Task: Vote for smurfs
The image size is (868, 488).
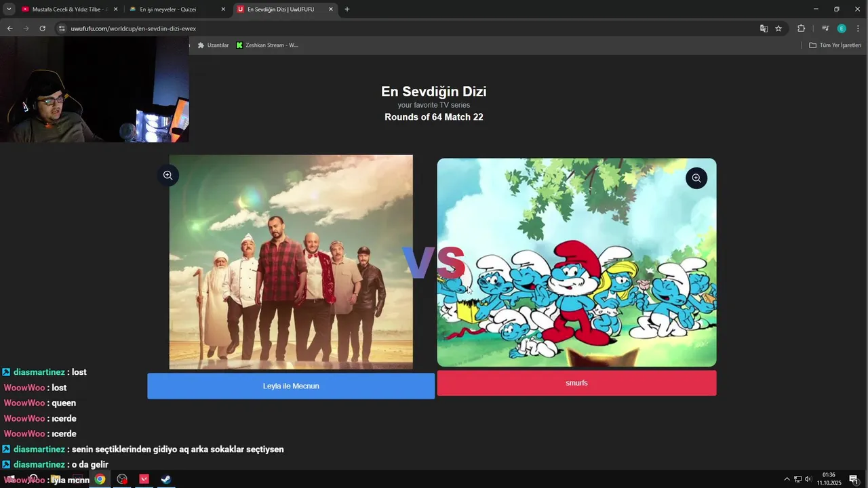Action: pos(576,383)
